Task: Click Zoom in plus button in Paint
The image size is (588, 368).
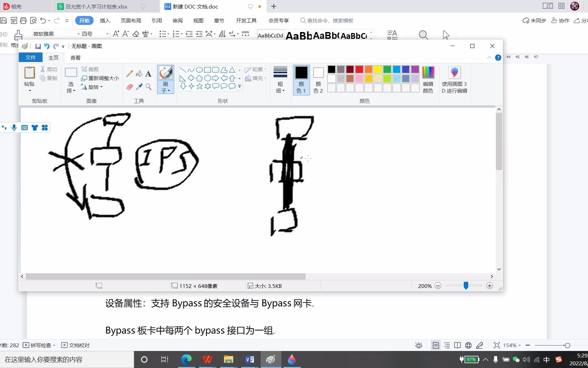Action: pos(490,286)
